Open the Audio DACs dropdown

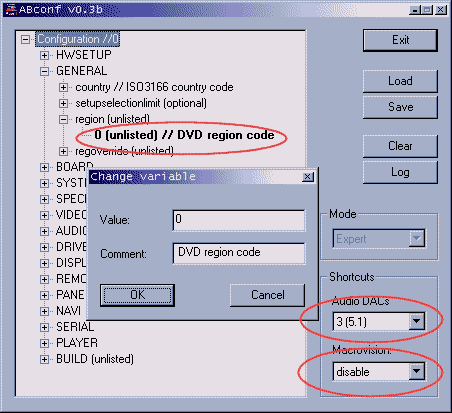417,321
